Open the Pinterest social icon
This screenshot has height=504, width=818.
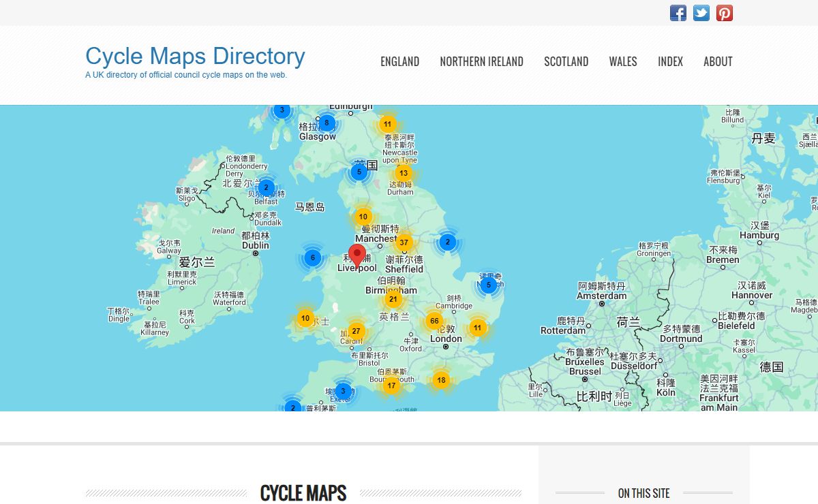pyautogui.click(x=725, y=13)
